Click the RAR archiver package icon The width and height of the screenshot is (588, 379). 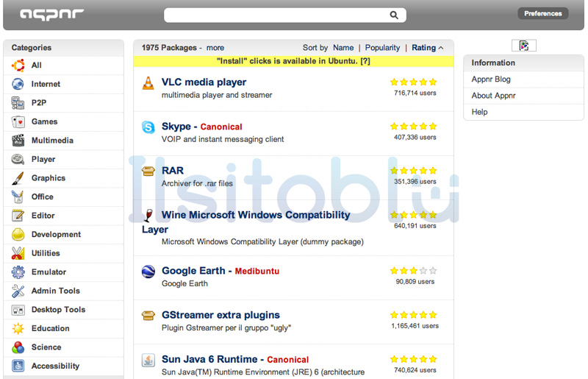click(x=148, y=171)
